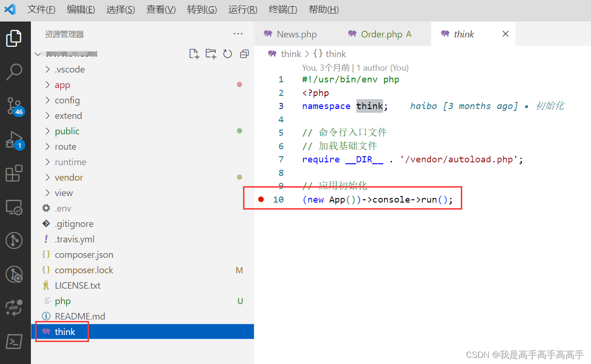The height and width of the screenshot is (364, 591).
Task: Open the Search view
Action: 14,72
